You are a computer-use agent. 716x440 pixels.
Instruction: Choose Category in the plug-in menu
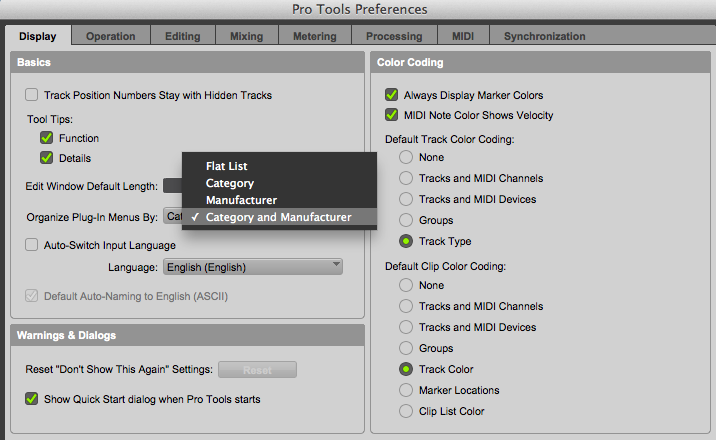coord(279,183)
